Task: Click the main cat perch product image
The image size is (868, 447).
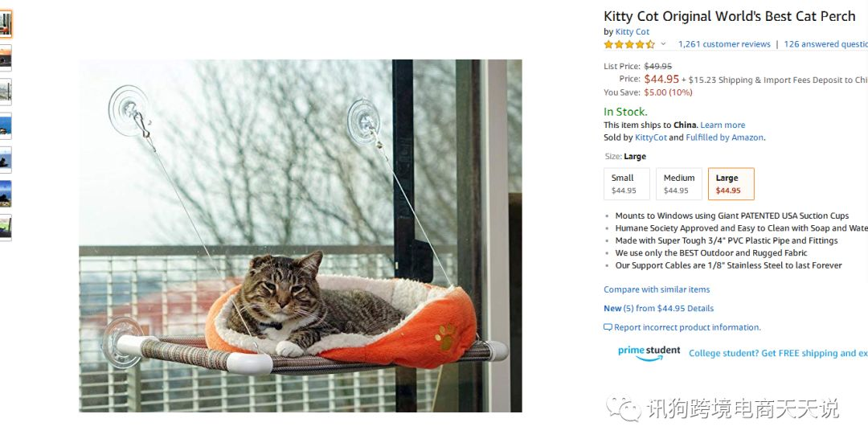Action: (300, 236)
